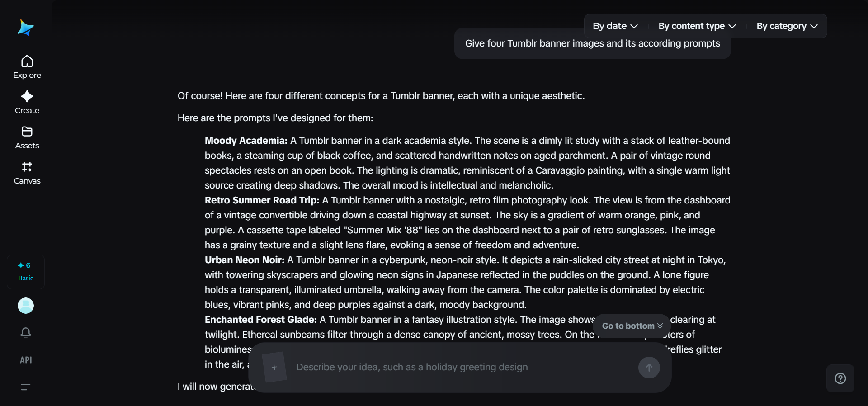This screenshot has width=868, height=406.
Task: Expand the sidebar menu icon
Action: [x=26, y=387]
